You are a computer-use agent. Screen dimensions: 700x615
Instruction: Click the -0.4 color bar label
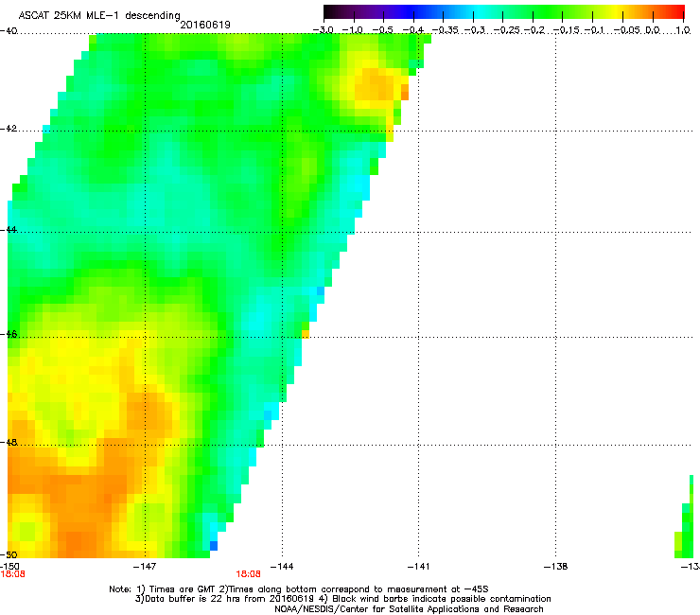(x=413, y=30)
